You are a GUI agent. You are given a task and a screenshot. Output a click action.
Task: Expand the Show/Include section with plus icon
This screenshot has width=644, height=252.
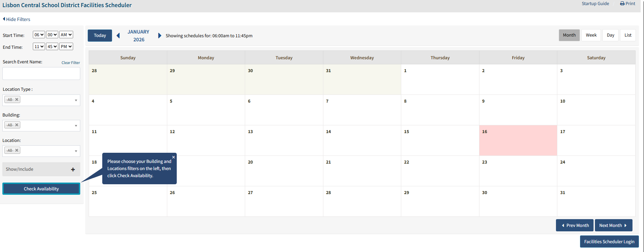pos(73,169)
